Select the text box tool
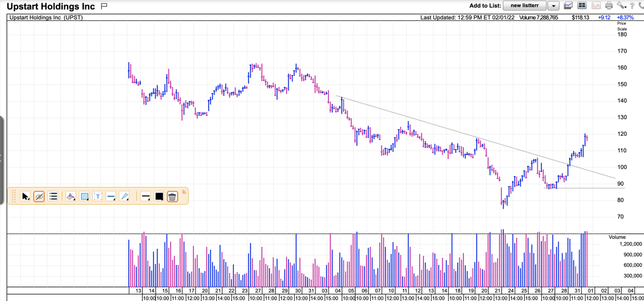Screen dimensions: 644x301 98,196
